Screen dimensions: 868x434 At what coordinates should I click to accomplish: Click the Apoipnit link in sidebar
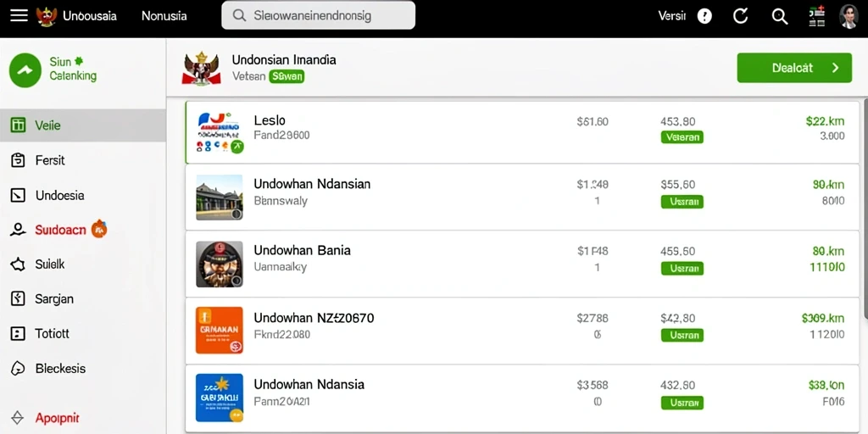(58, 418)
